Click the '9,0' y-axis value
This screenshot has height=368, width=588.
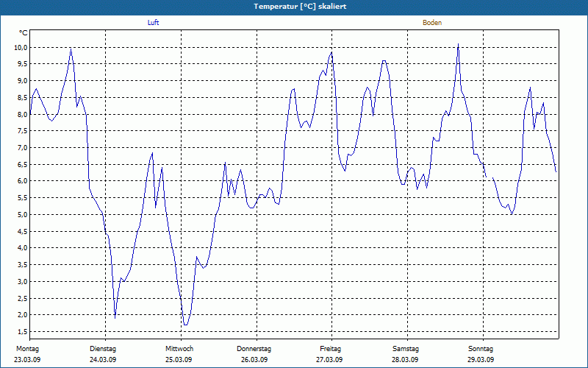[x=23, y=81]
